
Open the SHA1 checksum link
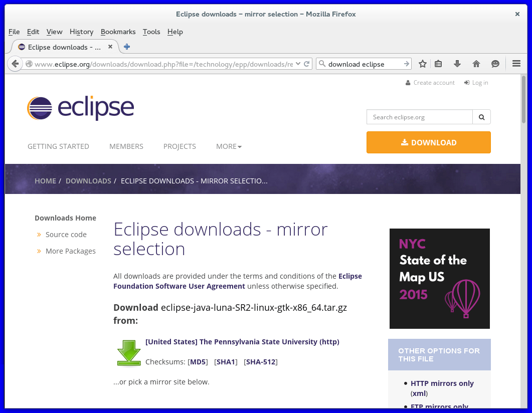point(226,362)
